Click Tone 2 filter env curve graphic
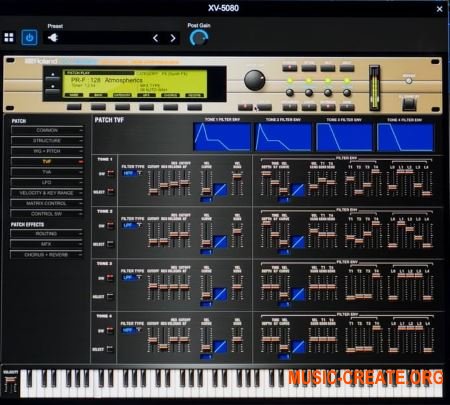450x405 pixels. (298, 242)
